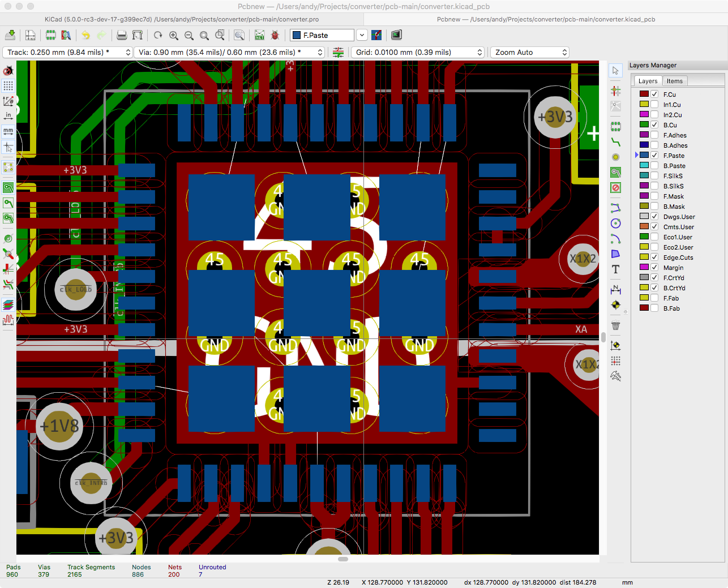Switch to the Items tab
728x588 pixels.
[674, 81]
